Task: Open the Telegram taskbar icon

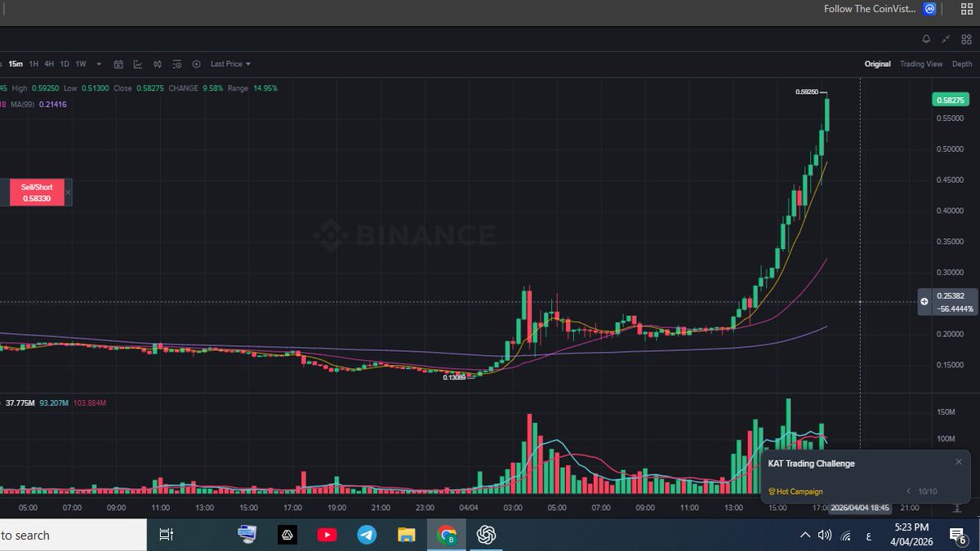Action: [367, 535]
